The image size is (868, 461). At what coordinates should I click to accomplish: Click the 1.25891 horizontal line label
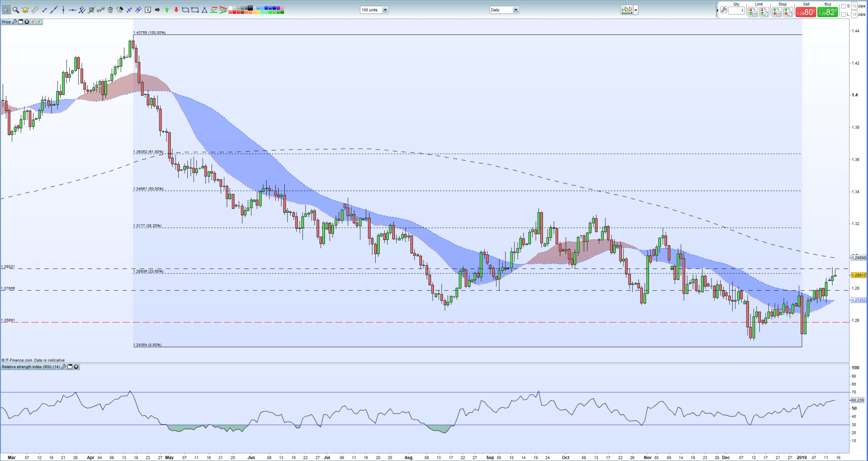coord(8,320)
